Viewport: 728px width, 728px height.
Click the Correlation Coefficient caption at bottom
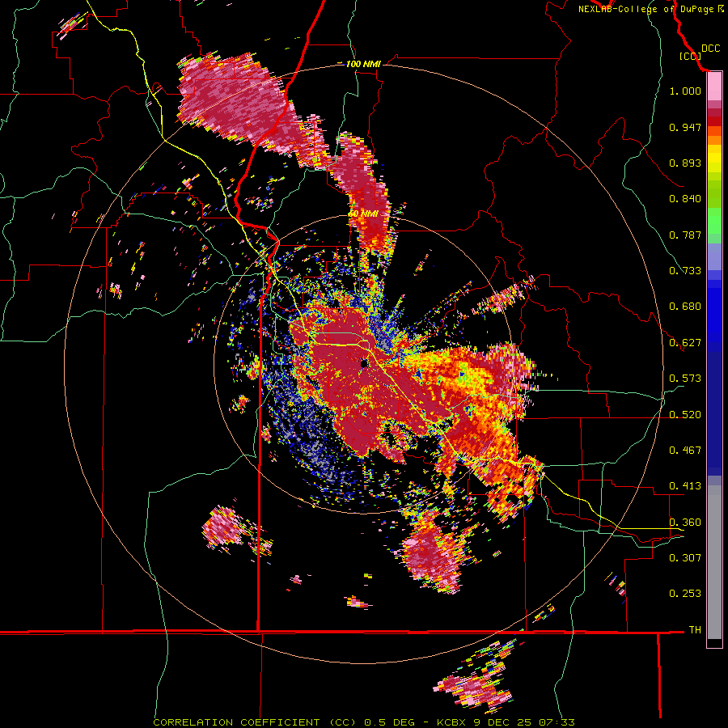[364, 722]
